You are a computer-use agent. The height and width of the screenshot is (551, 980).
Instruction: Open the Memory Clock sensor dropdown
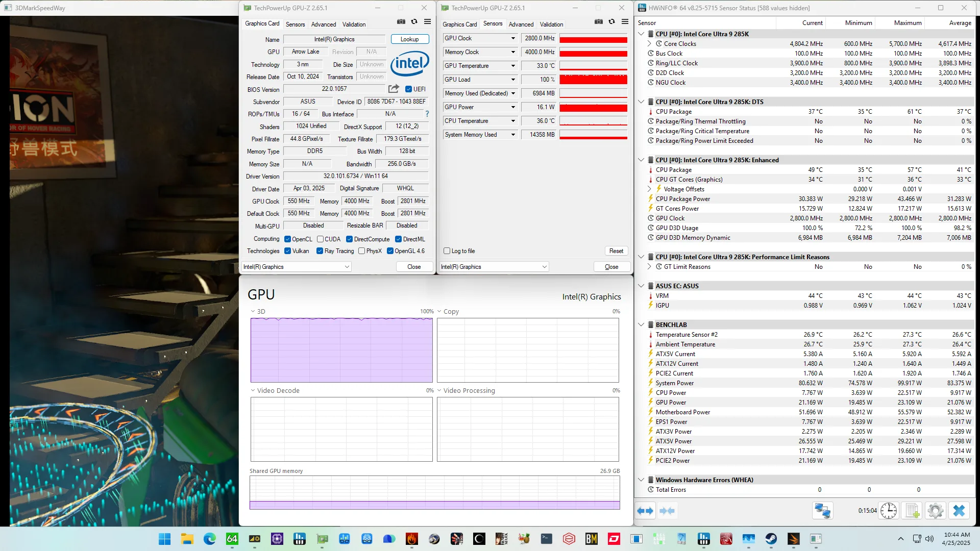(513, 52)
